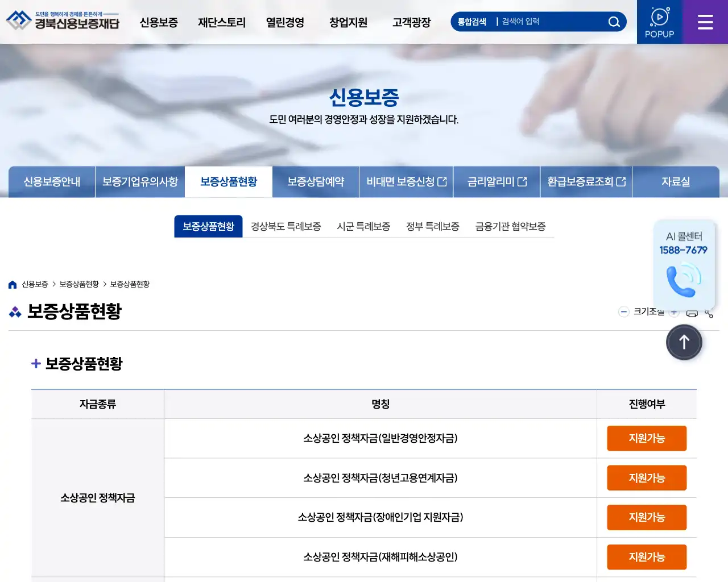Click the scroll-to-top arrow button

[684, 342]
